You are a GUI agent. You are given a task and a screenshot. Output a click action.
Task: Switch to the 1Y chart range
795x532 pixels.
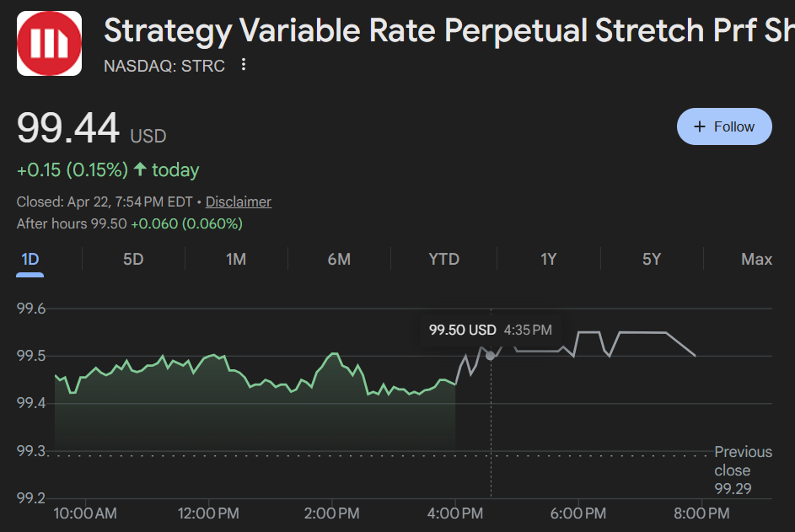coord(548,259)
